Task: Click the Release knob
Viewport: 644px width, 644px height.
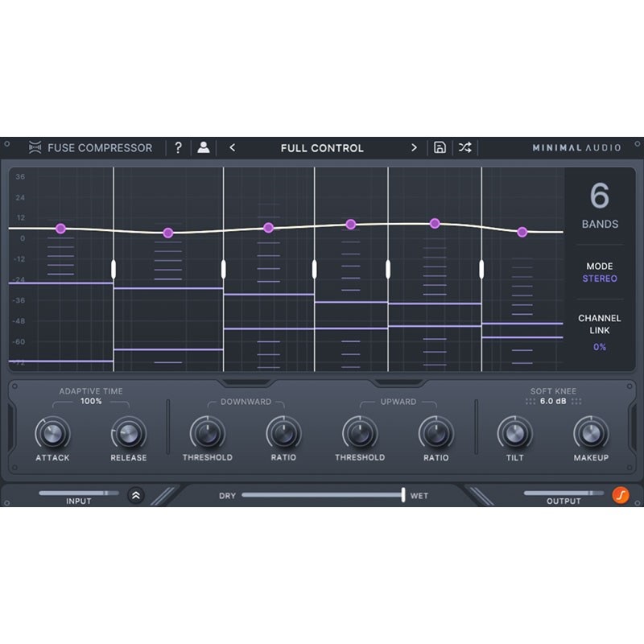Action: 129,434
